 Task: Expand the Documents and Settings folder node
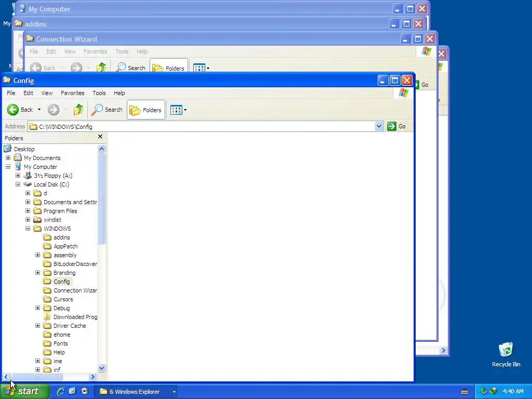[x=28, y=202]
